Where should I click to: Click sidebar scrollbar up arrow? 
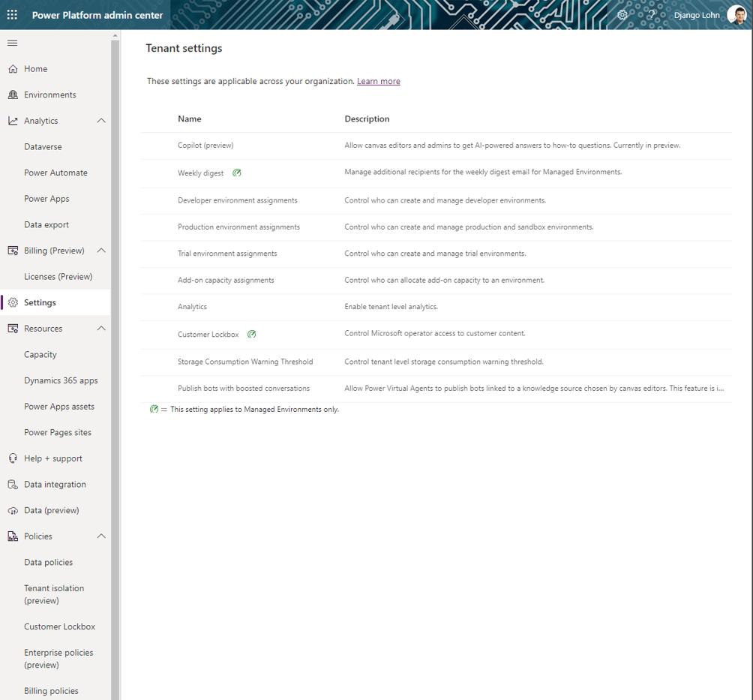[115, 35]
